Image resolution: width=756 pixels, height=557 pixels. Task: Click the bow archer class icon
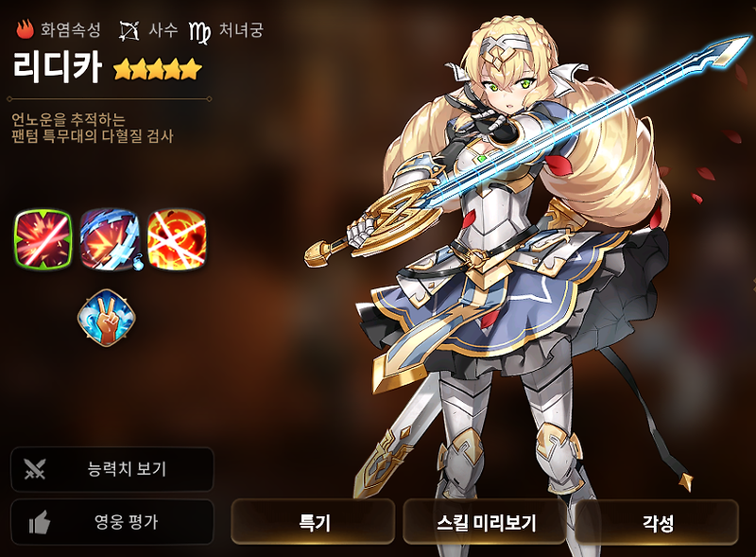tap(129, 31)
